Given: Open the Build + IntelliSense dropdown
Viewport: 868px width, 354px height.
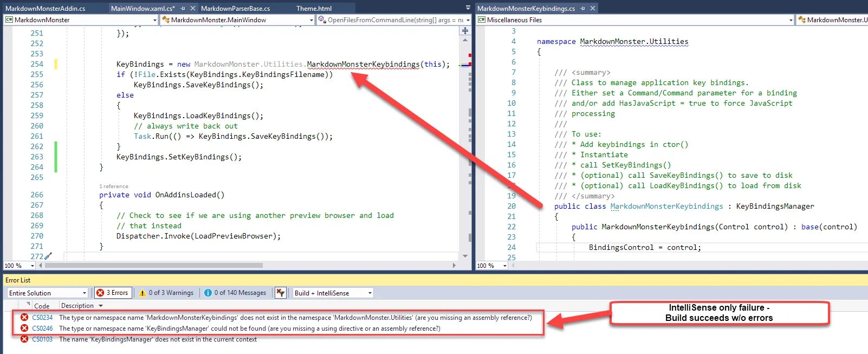Looking at the screenshot, I should click(x=333, y=293).
